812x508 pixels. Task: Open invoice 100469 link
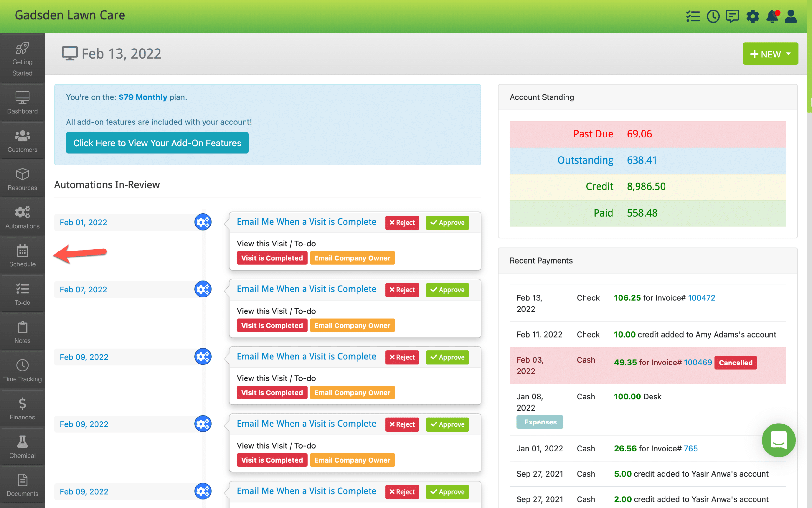tap(698, 362)
